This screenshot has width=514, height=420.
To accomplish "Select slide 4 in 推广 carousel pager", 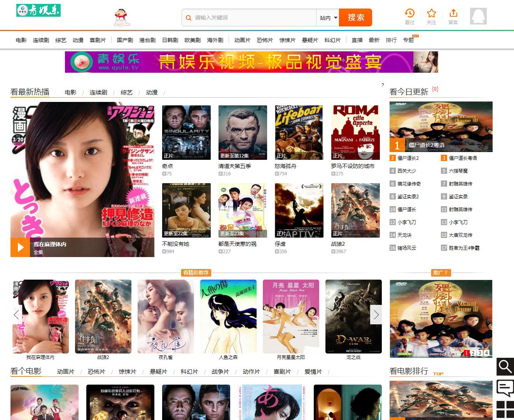I will (486, 353).
